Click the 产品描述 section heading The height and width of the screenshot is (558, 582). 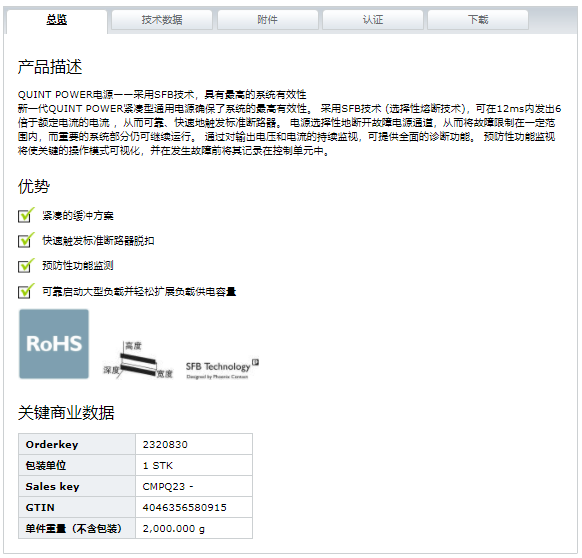[50, 67]
